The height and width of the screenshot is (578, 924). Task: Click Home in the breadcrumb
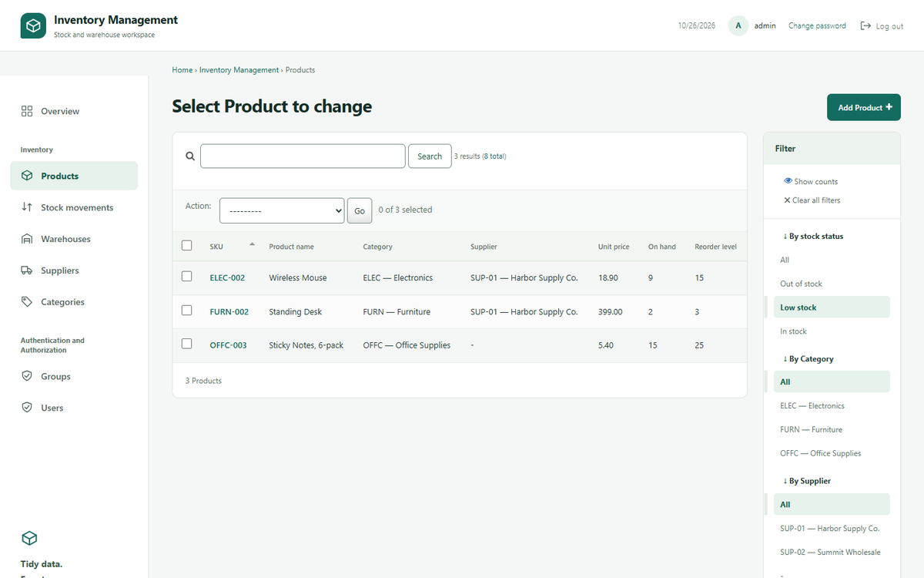(182, 70)
